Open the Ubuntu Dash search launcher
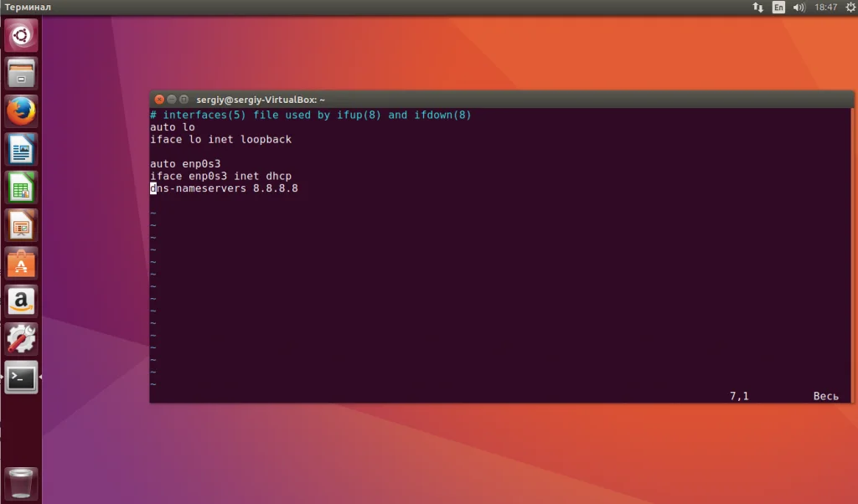Viewport: 858px width, 504px height. (21, 35)
